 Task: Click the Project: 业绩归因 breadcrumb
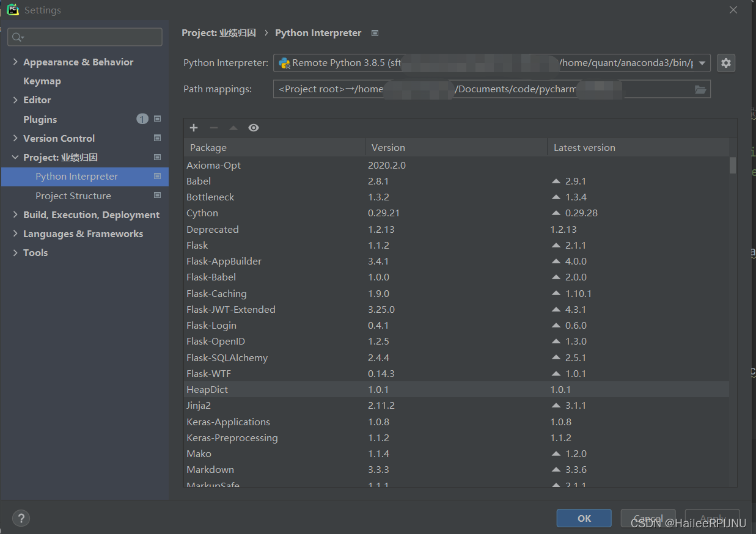coord(219,33)
